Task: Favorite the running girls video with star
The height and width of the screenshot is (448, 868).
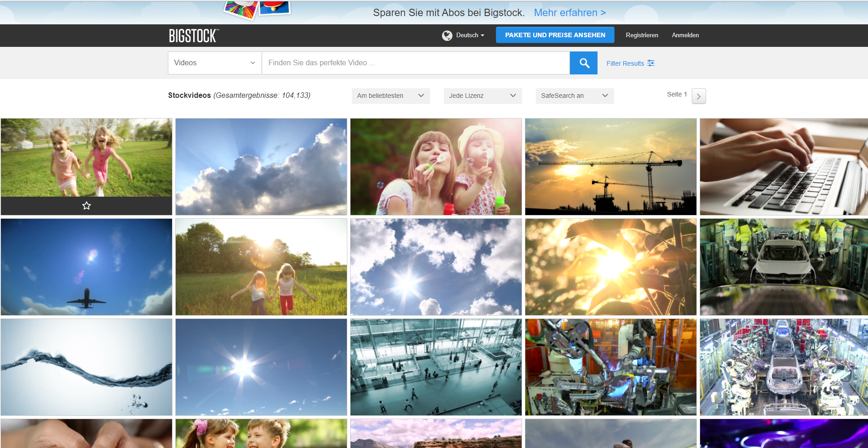Action: click(86, 205)
